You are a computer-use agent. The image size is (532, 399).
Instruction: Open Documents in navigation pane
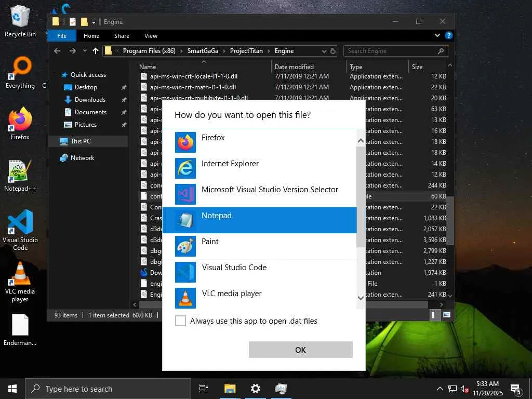[90, 112]
